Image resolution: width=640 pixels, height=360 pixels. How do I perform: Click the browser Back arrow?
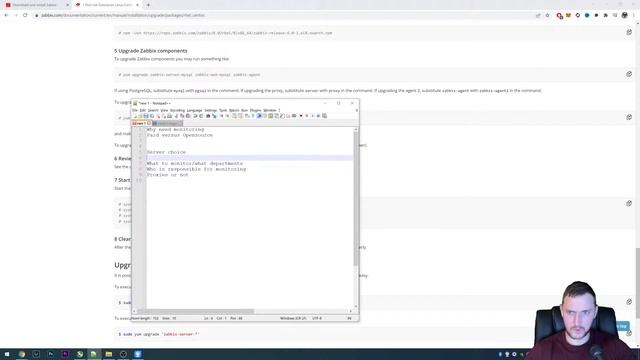point(6,15)
